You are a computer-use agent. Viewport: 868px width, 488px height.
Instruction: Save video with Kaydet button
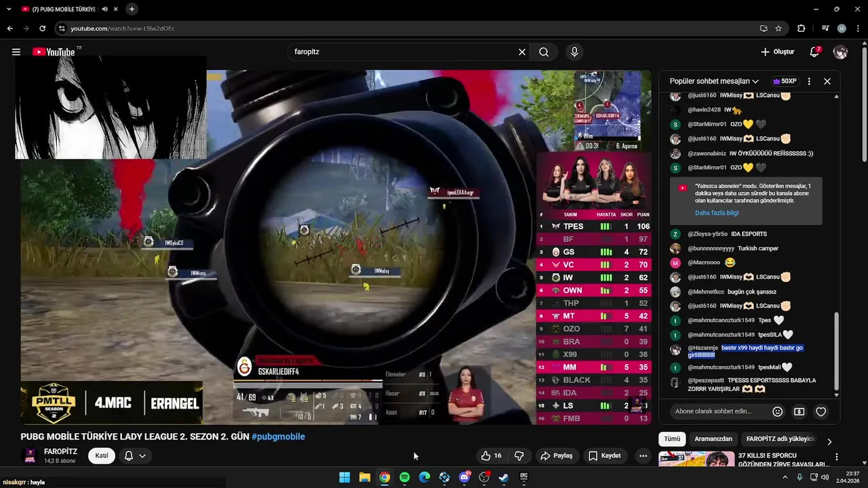click(605, 456)
